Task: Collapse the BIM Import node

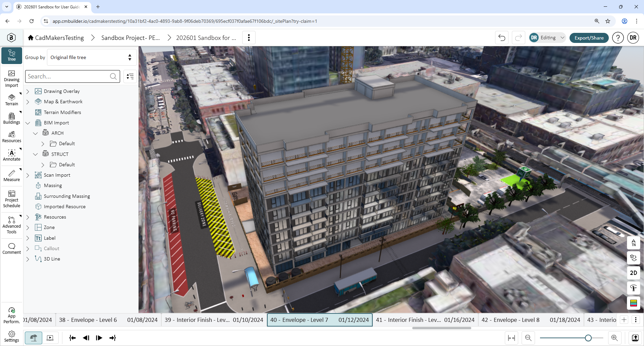Action: pos(28,123)
